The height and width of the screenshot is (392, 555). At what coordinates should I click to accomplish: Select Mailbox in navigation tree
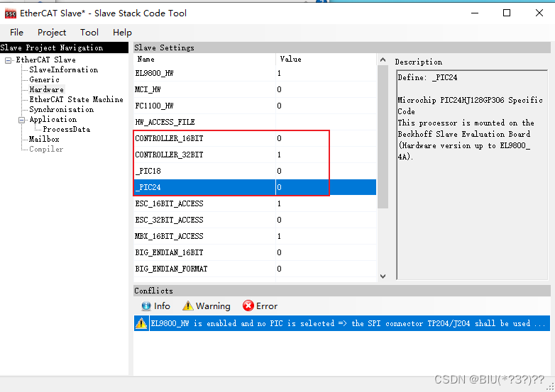click(x=44, y=139)
